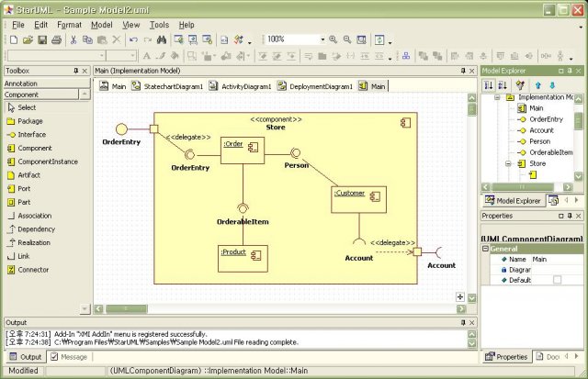Collapse the General section in Properties

tap(485, 249)
